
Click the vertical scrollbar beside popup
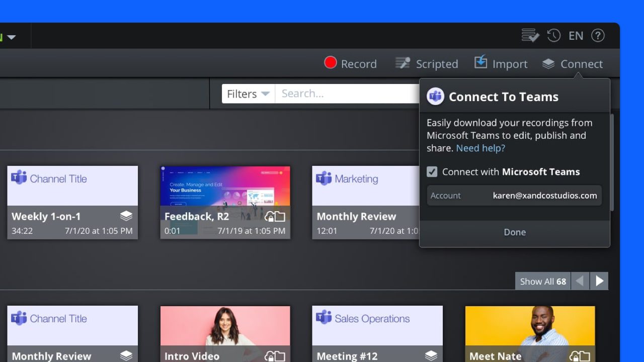[612, 162]
